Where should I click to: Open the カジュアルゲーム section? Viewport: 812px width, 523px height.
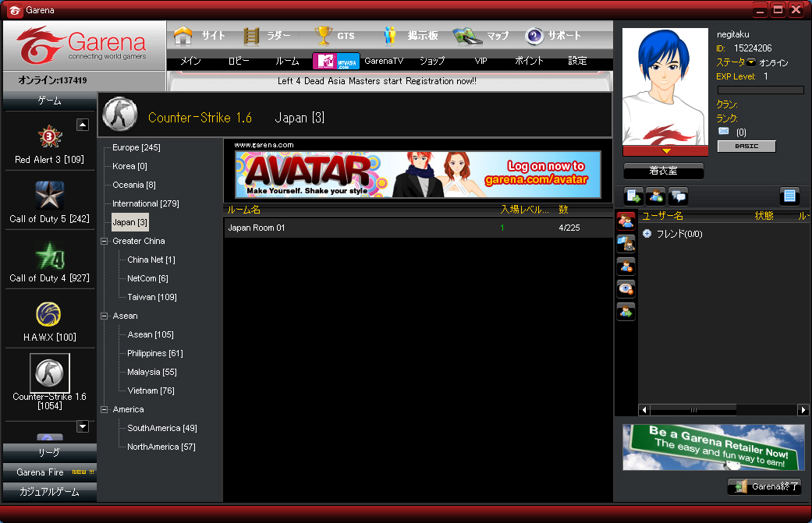50,492
